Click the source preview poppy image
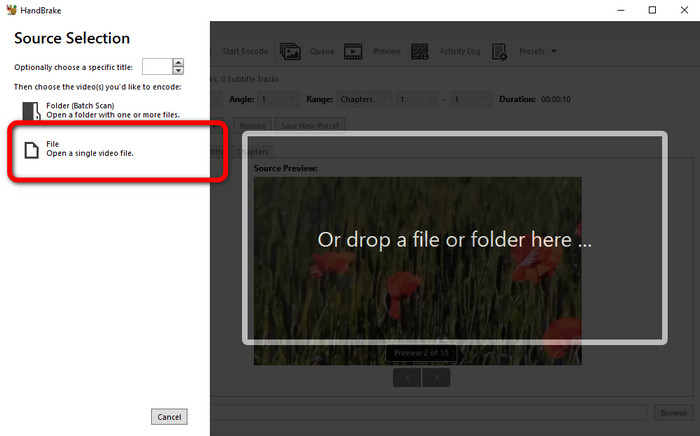The height and width of the screenshot is (436, 700). [417, 271]
